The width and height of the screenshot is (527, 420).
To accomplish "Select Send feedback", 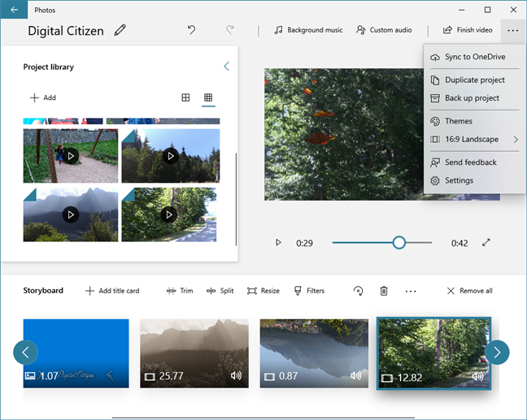I will pyautogui.click(x=475, y=162).
